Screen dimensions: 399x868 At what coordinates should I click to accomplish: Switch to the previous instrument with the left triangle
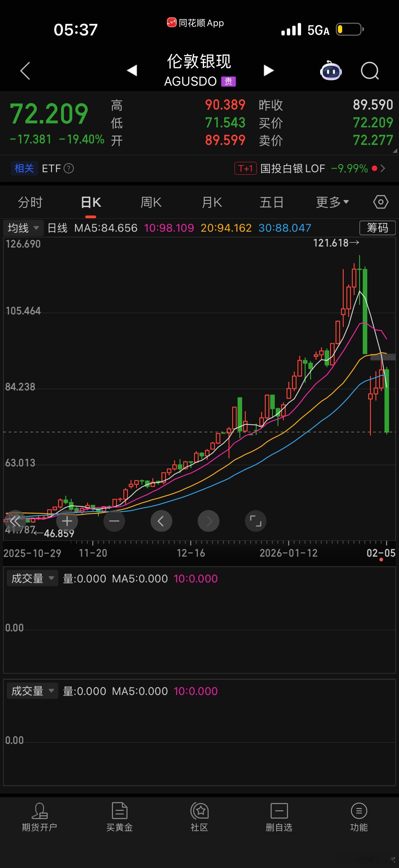point(132,71)
